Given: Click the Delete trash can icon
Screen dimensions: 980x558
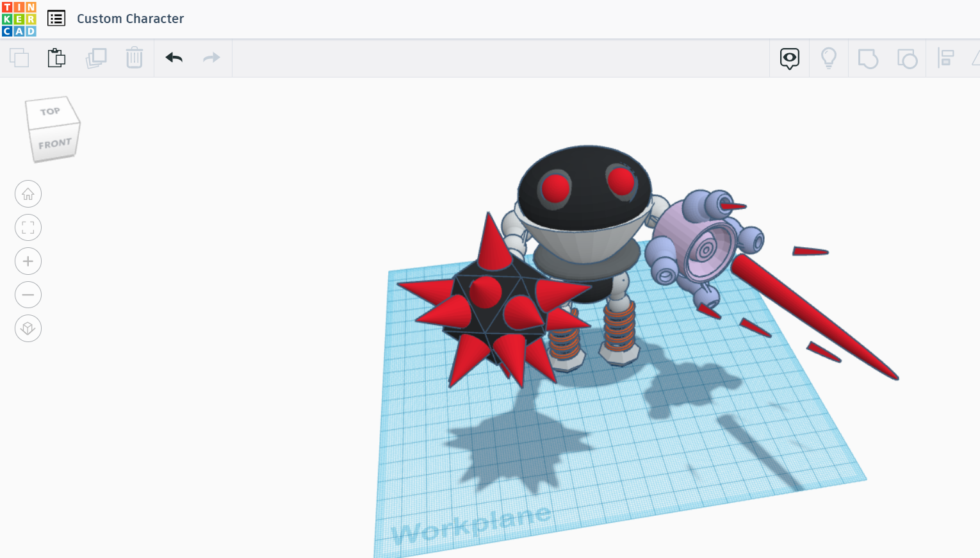Looking at the screenshot, I should click(x=134, y=58).
